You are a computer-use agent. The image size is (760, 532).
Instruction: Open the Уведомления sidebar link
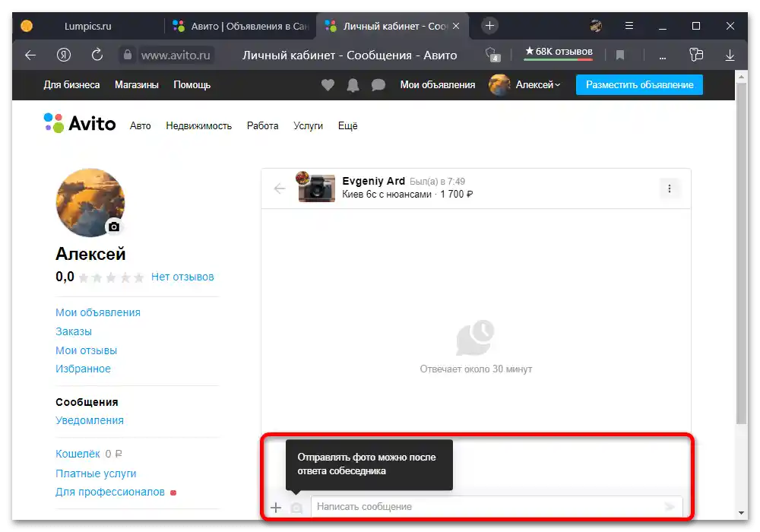[90, 420]
